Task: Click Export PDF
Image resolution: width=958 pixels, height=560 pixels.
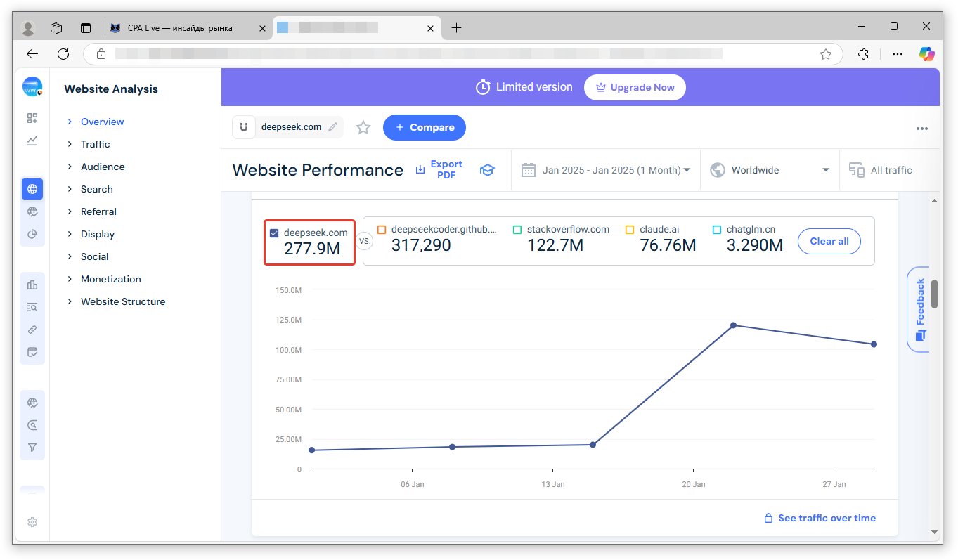Action: pyautogui.click(x=439, y=169)
